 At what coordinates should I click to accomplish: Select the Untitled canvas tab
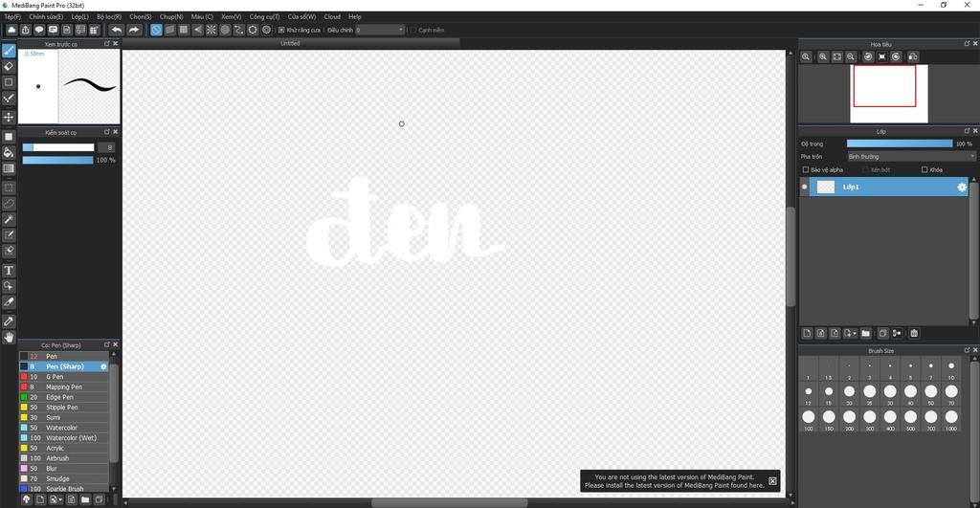[x=290, y=43]
